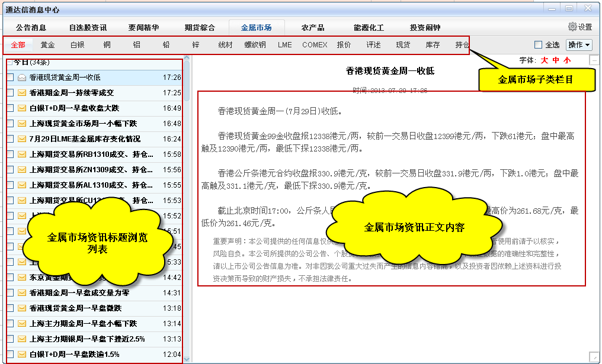
Task: Open the COMEX sub-category
Action: click(314, 45)
